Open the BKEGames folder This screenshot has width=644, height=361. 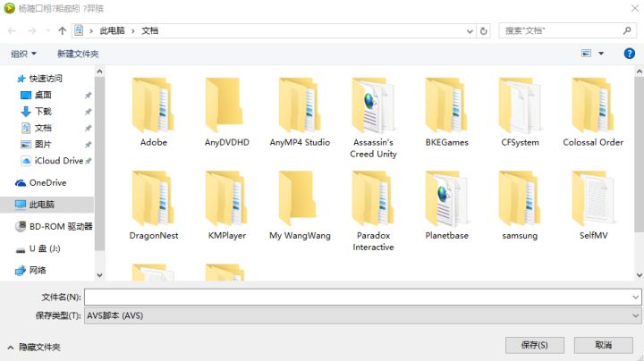click(446, 112)
